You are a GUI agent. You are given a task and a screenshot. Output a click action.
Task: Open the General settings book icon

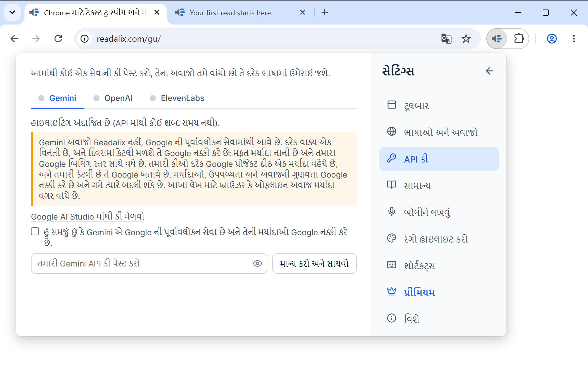(x=391, y=185)
